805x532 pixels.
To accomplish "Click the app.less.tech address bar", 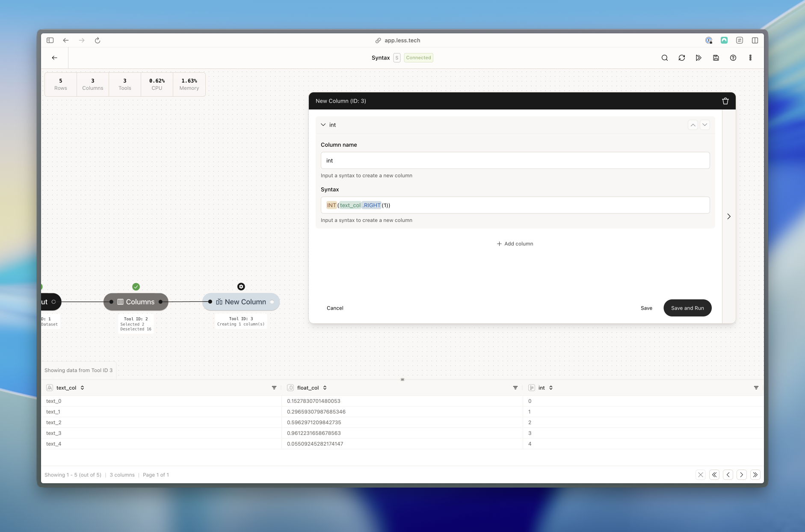I will pos(398,40).
